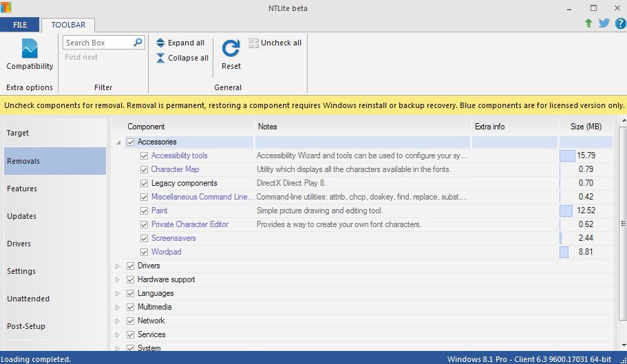Click the Expand all icon

[x=160, y=43]
